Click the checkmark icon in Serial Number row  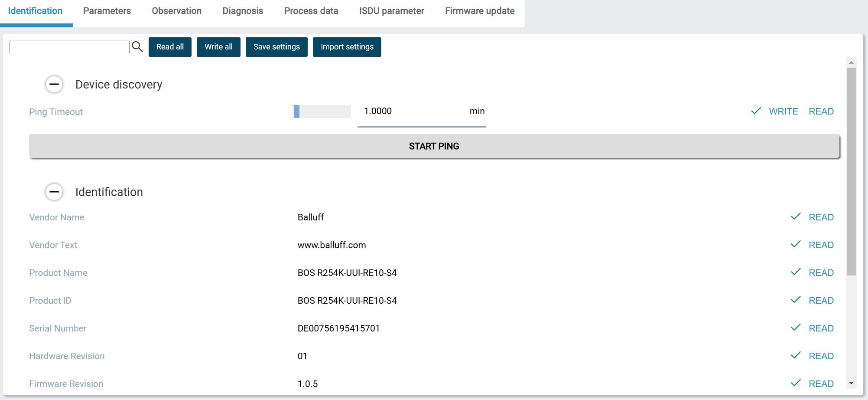click(x=796, y=328)
